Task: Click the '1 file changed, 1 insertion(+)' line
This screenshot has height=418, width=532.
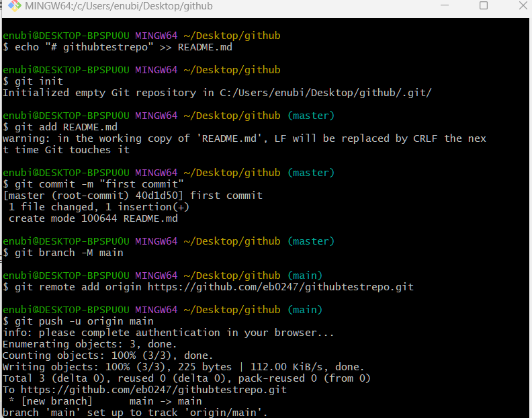Action: tap(99, 207)
